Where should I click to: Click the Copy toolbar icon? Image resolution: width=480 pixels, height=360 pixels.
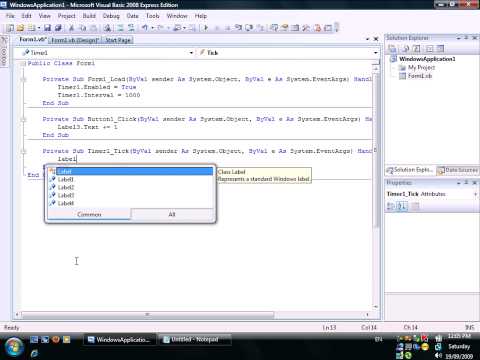83,28
